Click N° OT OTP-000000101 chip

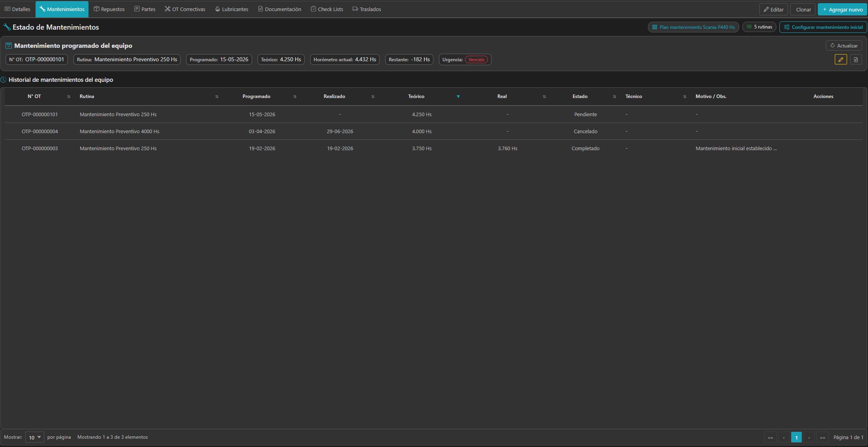coord(37,60)
